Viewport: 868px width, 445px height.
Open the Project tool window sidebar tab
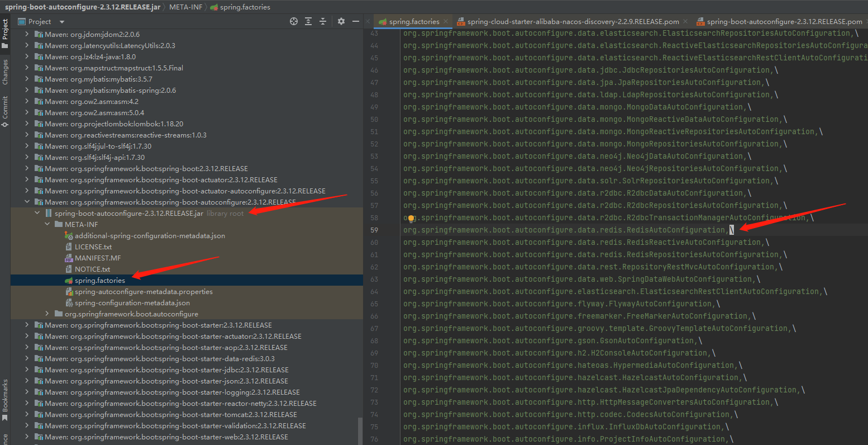point(5,34)
